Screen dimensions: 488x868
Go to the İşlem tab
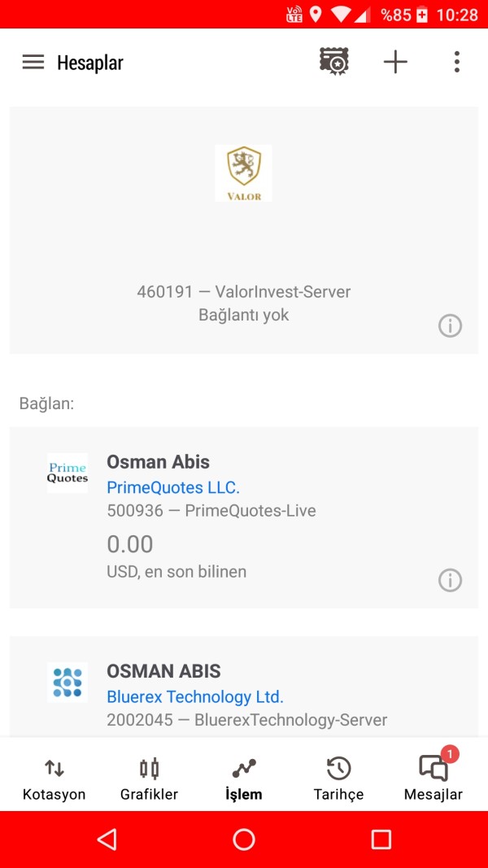click(x=244, y=779)
